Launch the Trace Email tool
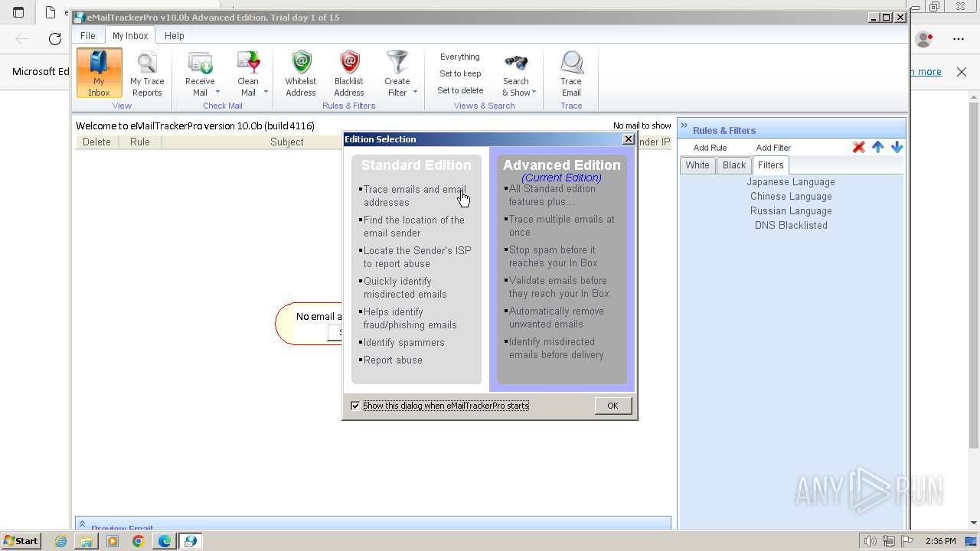 (x=571, y=73)
